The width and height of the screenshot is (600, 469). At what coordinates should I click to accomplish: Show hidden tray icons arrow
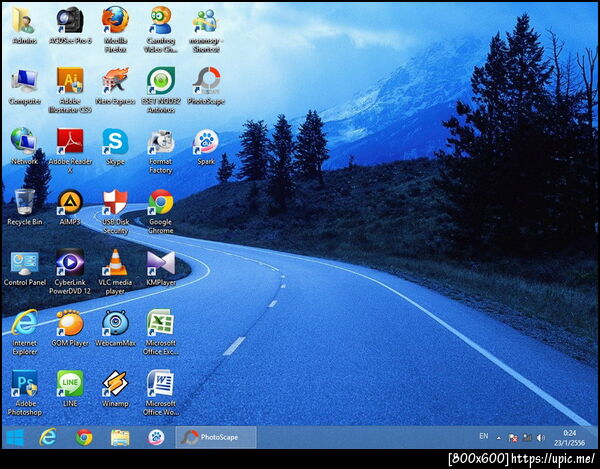(499, 438)
